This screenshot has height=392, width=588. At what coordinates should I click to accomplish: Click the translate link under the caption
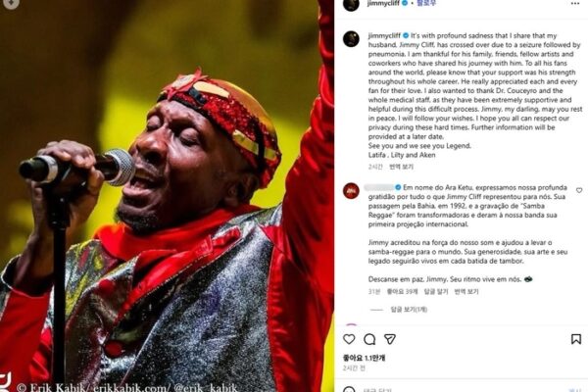(401, 167)
